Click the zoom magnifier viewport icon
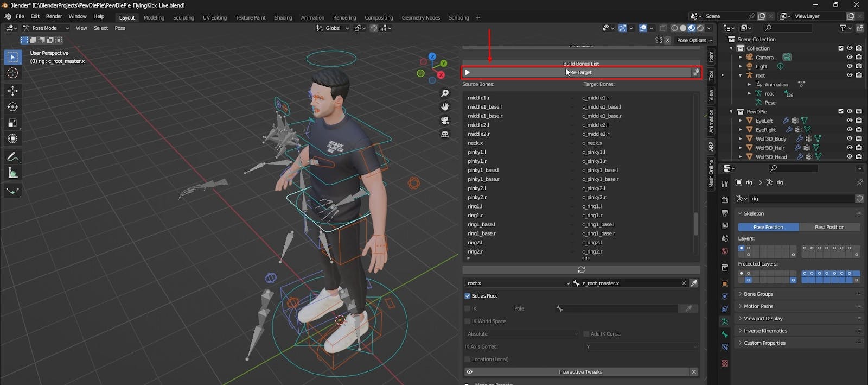The image size is (868, 385). [x=445, y=93]
